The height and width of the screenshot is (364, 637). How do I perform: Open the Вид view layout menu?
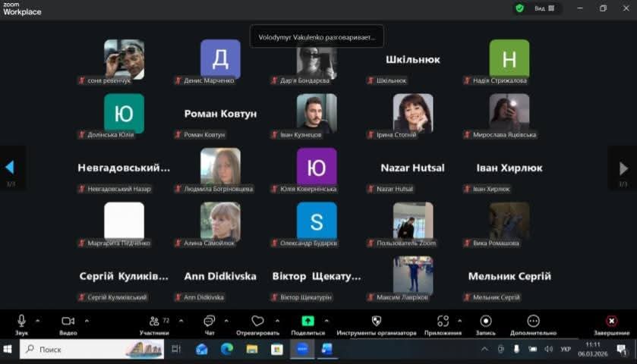[544, 8]
